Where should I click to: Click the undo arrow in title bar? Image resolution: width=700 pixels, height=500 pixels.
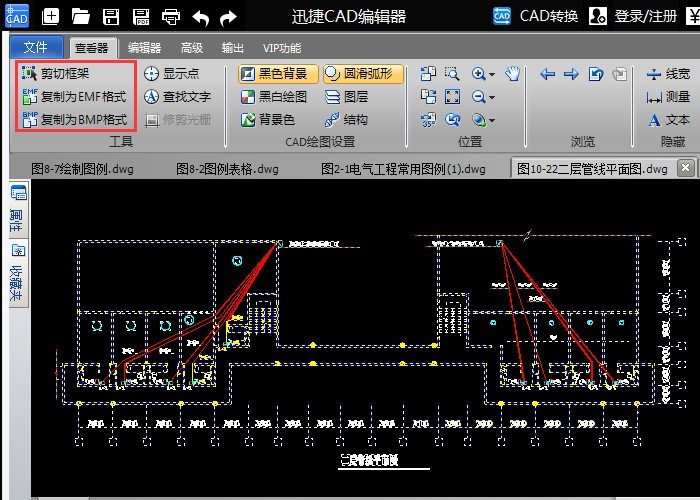tap(201, 17)
